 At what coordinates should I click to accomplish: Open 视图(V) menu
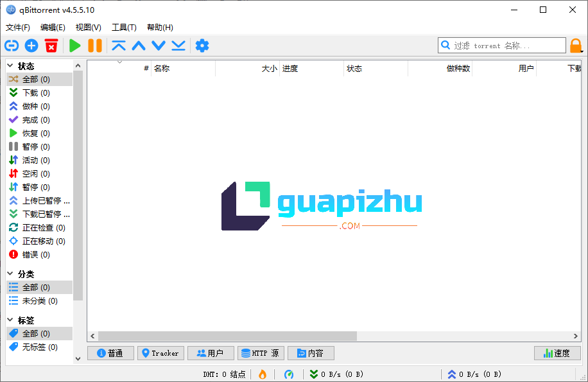(88, 28)
